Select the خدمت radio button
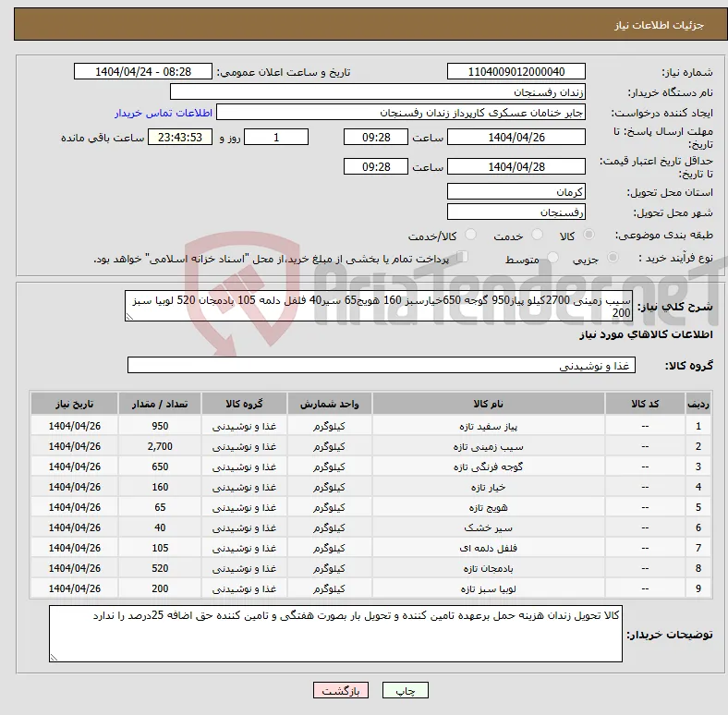The image size is (728, 715). [x=537, y=235]
